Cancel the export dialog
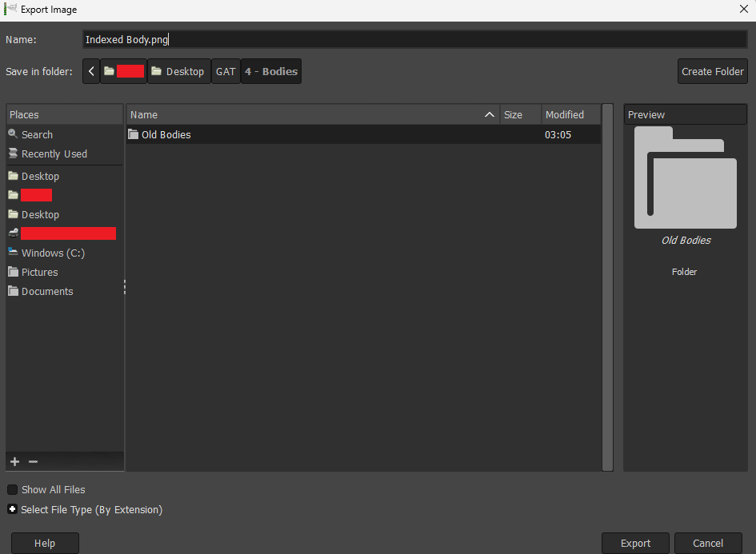Viewport: 756px width, 554px height. (x=707, y=543)
